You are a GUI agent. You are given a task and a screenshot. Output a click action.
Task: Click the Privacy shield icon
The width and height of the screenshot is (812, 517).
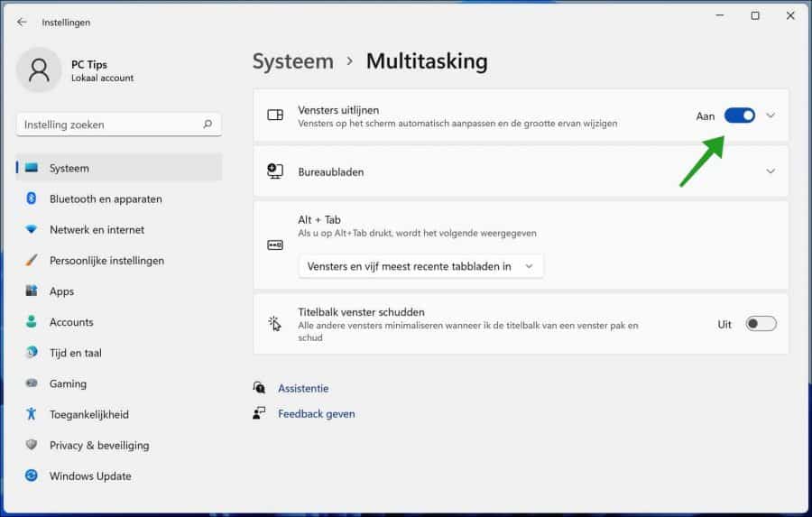(x=32, y=445)
